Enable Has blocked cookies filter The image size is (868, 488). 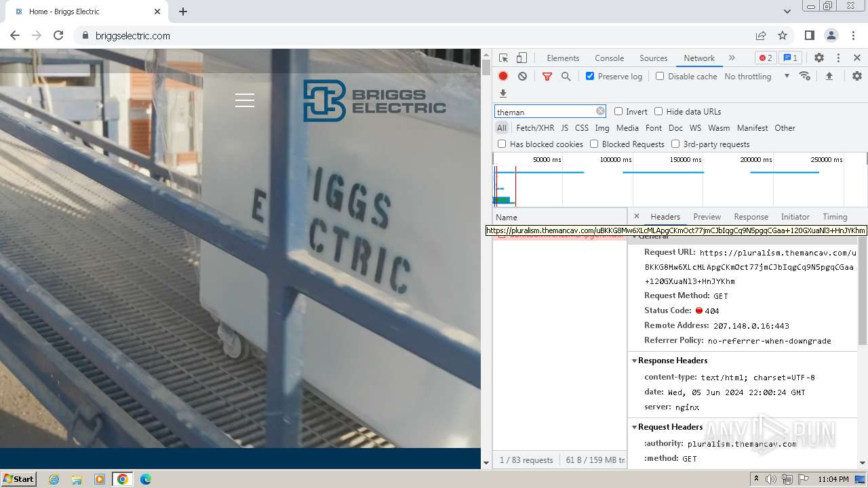tap(502, 144)
